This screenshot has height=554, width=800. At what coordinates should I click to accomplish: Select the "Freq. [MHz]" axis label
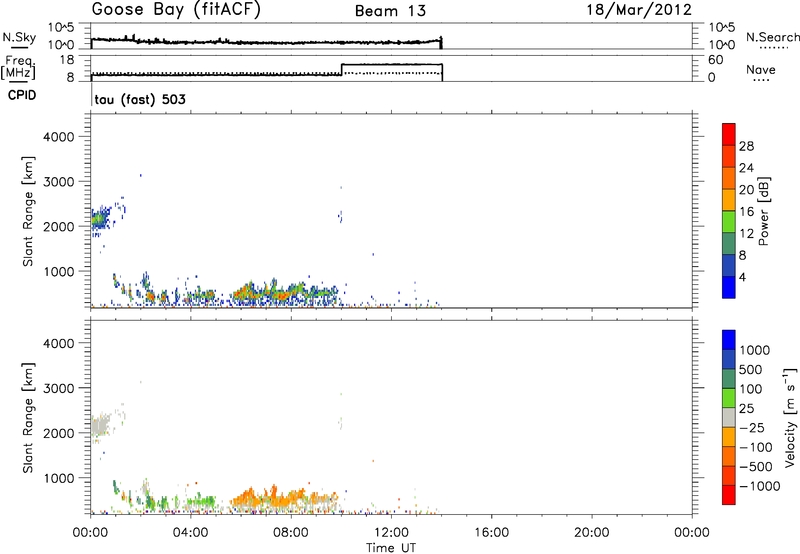20,68
